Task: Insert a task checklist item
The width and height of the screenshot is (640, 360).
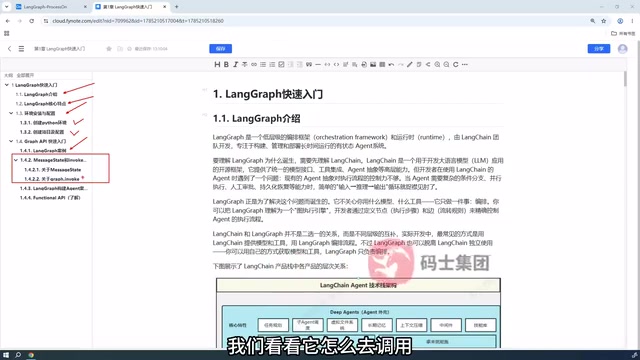Action: pos(281,64)
